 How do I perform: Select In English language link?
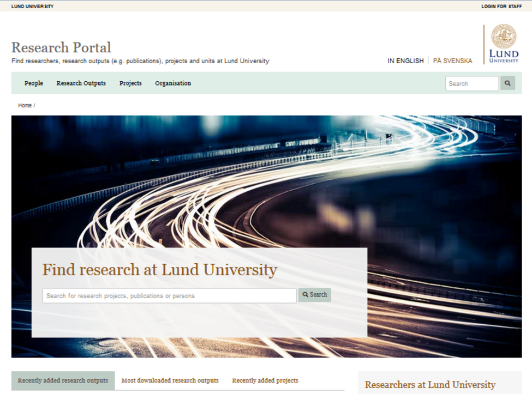click(405, 61)
